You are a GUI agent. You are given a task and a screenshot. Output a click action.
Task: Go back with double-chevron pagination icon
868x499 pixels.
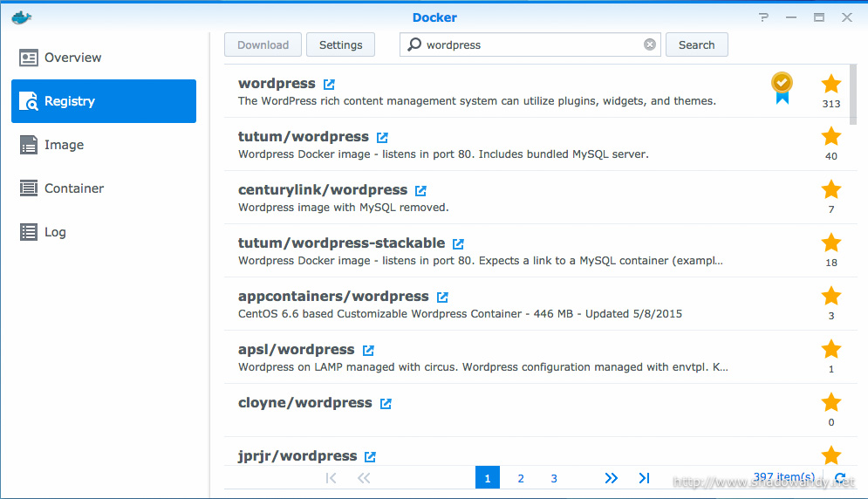pyautogui.click(x=364, y=478)
